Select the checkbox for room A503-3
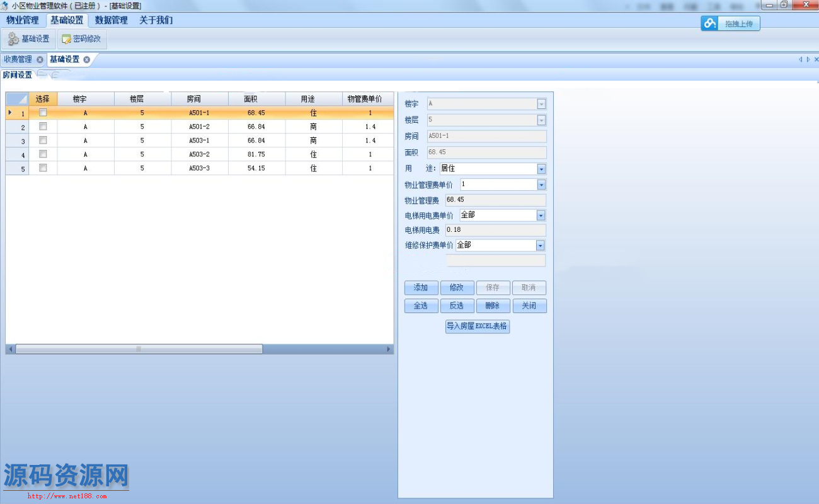Screen dimensions: 819x504 43,168
